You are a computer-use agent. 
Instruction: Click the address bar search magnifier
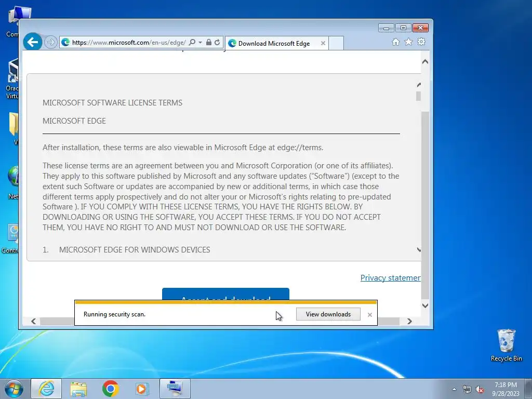[x=192, y=43]
